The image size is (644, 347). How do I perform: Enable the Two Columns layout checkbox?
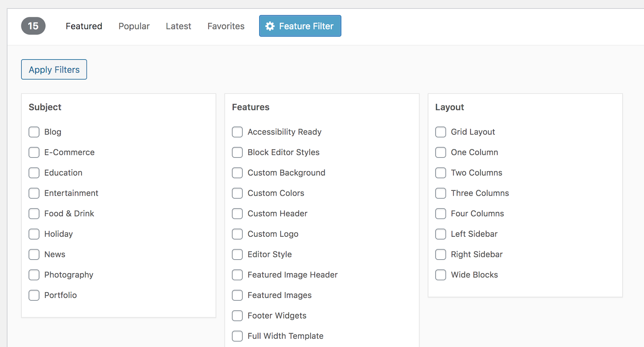pyautogui.click(x=441, y=173)
